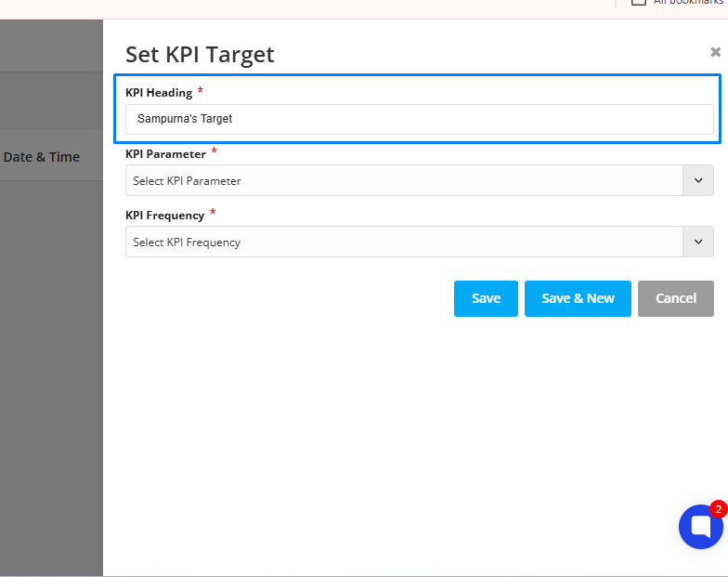The width and height of the screenshot is (728, 577).
Task: Close the Set KPI Target panel
Action: coord(715,52)
